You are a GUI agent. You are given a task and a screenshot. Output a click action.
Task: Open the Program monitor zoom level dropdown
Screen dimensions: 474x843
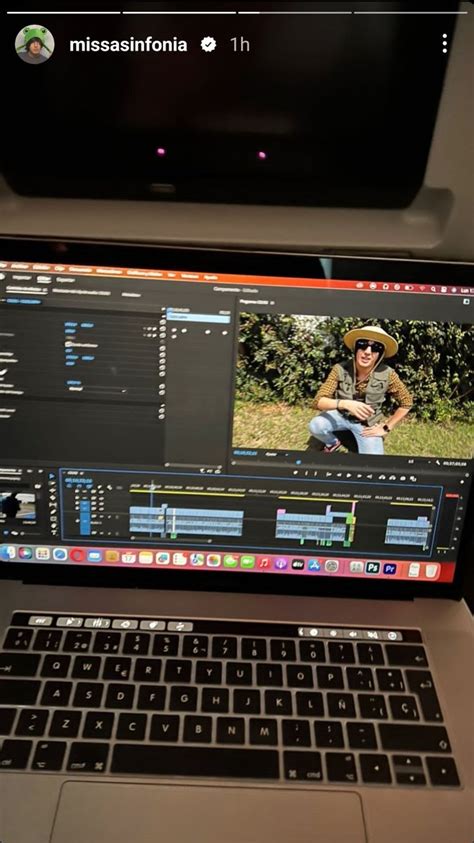point(275,454)
